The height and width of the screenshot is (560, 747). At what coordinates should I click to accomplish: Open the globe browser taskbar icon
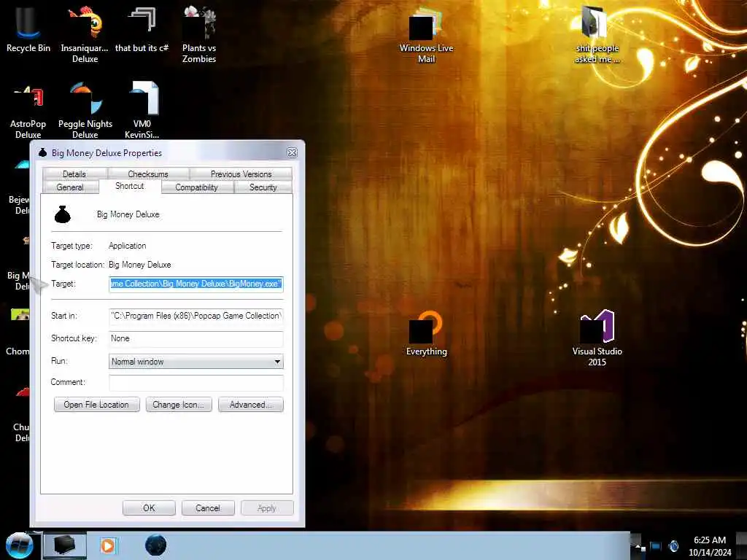156,545
